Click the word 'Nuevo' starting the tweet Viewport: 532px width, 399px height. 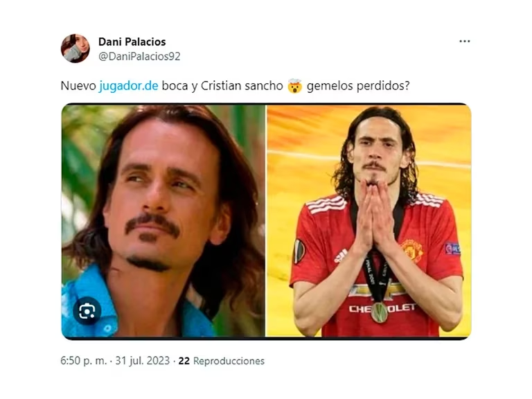78,86
